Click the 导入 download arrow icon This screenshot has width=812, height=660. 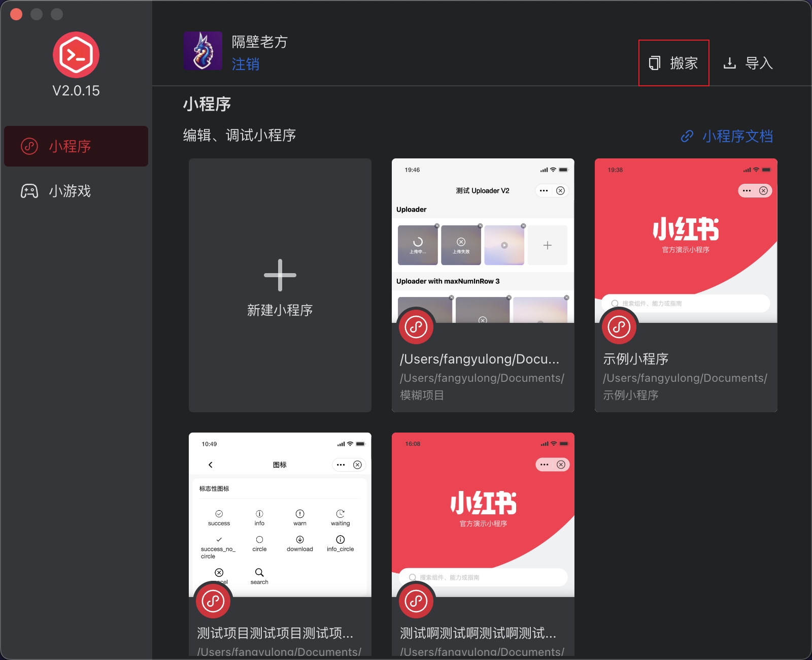click(x=730, y=63)
